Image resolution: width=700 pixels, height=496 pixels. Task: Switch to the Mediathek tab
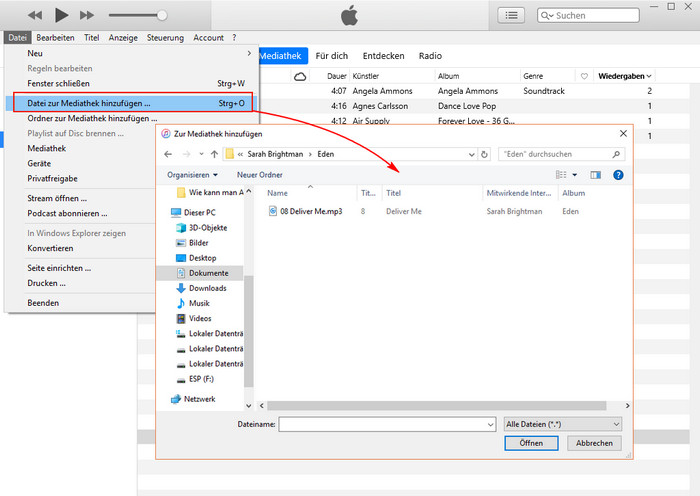(x=283, y=56)
